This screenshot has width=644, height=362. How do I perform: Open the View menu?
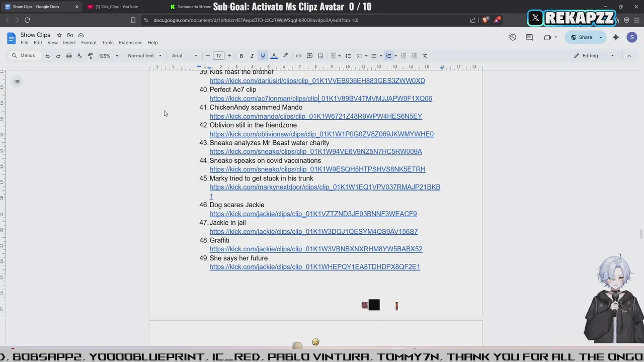(x=52, y=43)
